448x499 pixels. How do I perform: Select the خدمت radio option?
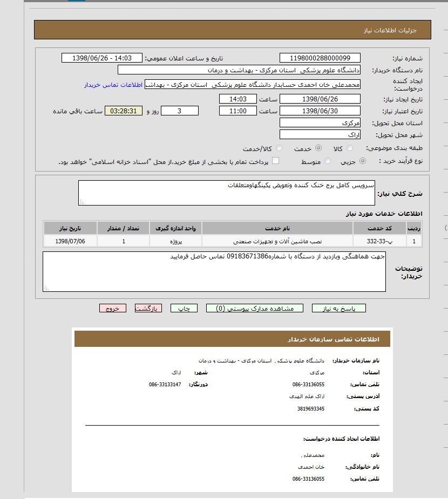point(318,148)
